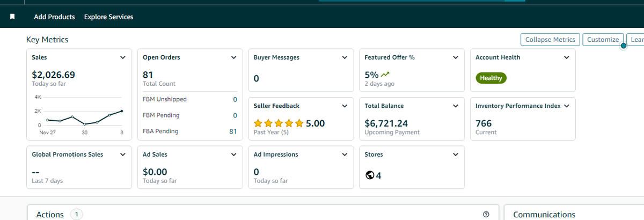
Task: Open the Add Products menu item
Action: point(54,17)
